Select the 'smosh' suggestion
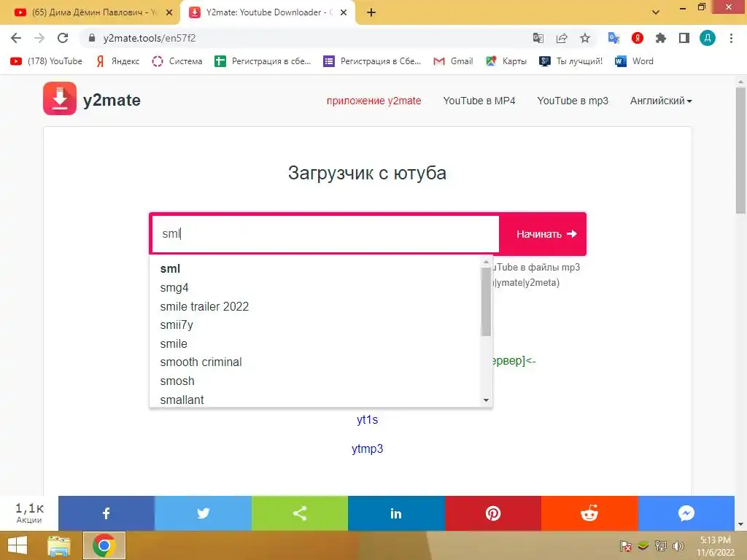This screenshot has width=747, height=560. (x=315, y=381)
